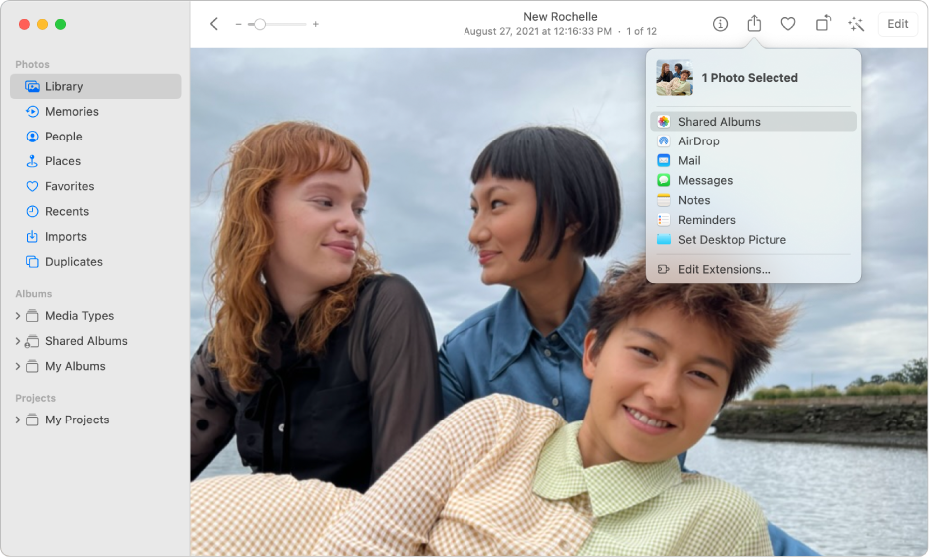The width and height of the screenshot is (931, 560).
Task: Toggle the Favorite heart button
Action: [788, 24]
